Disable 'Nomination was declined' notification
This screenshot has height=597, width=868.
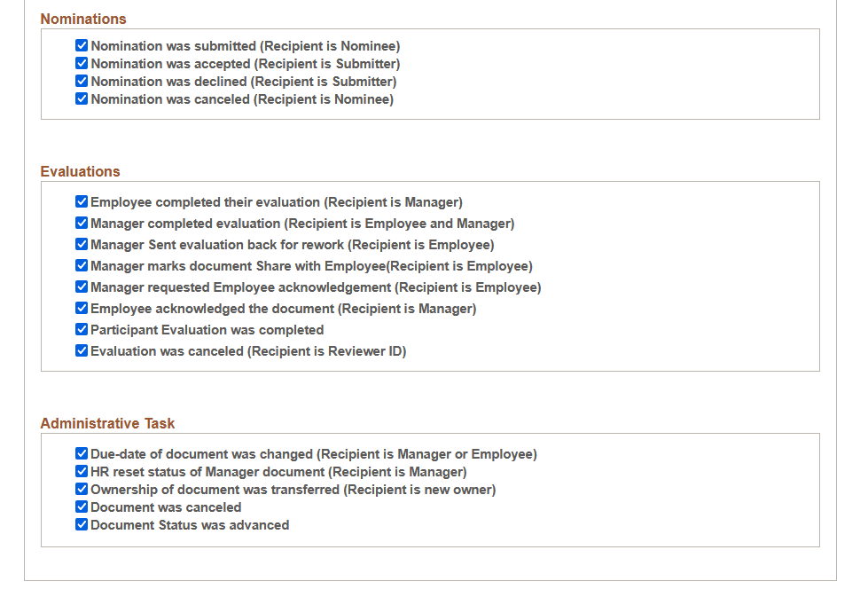82,81
